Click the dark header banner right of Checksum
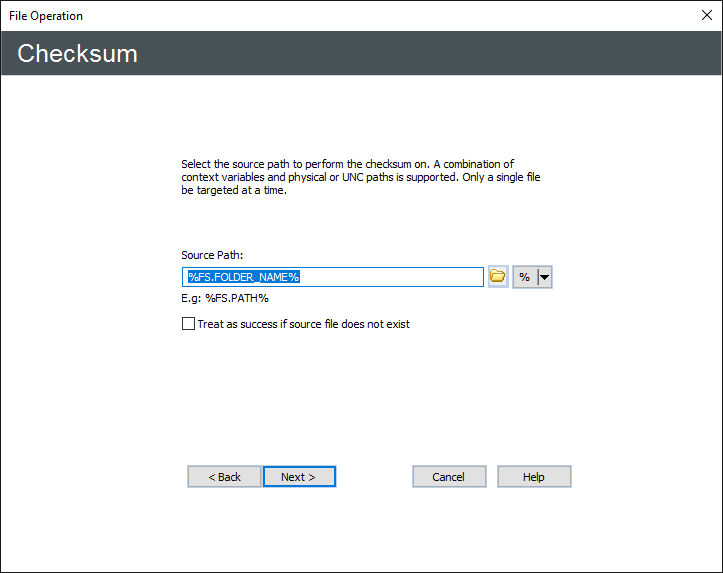 click(x=450, y=54)
